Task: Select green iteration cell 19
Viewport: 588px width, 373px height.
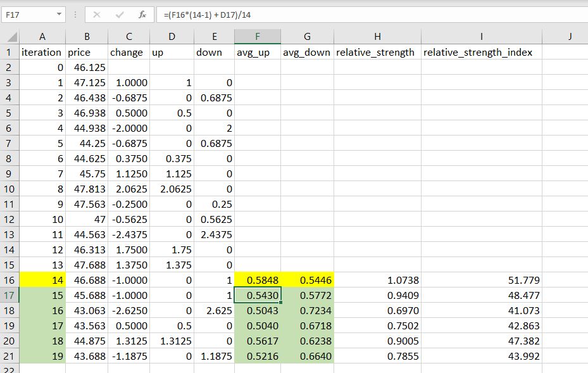Action: [42, 356]
